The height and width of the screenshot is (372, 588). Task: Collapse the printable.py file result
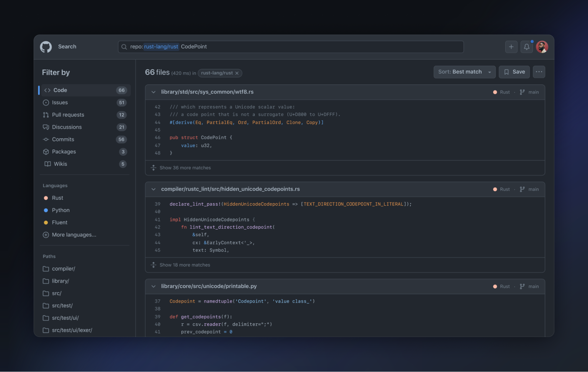point(154,286)
